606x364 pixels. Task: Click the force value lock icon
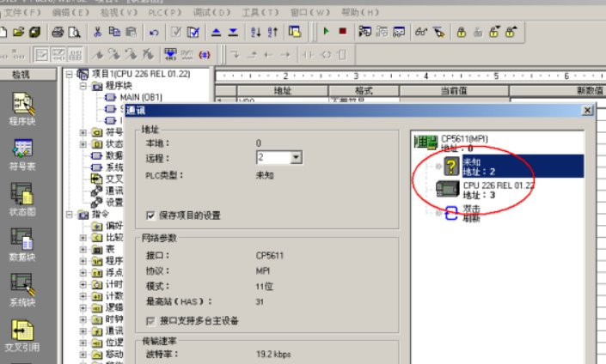(x=461, y=32)
